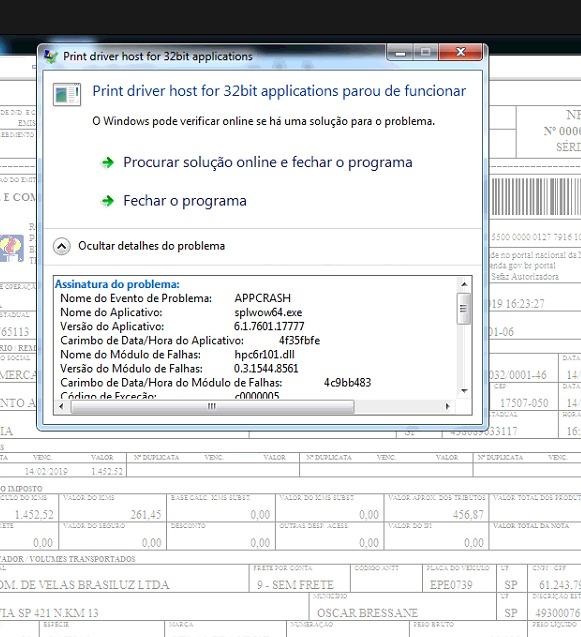581x637 pixels.
Task: Click value '456,87' in background invoice
Action: pyautogui.click(x=468, y=515)
